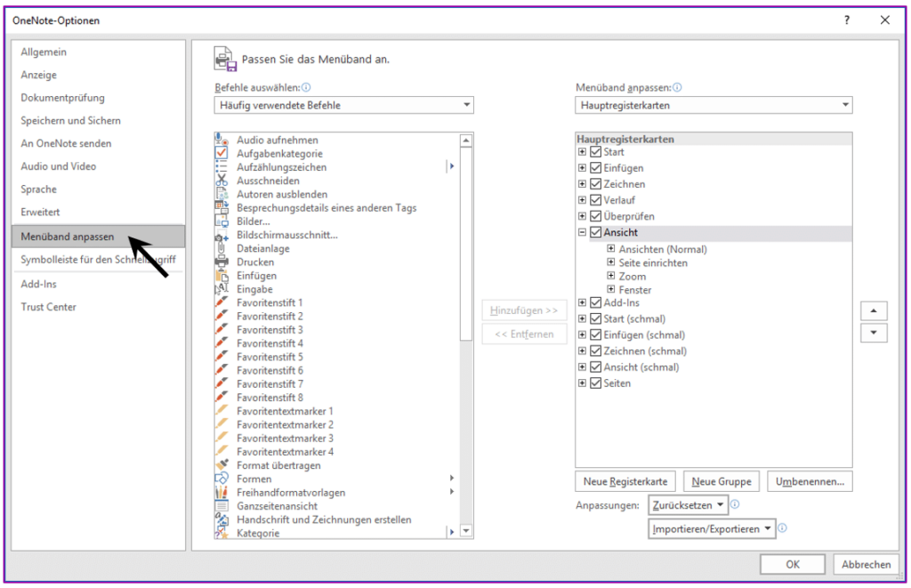
Task: Click the Aufzählungszeichen bullet list icon
Action: 222,166
